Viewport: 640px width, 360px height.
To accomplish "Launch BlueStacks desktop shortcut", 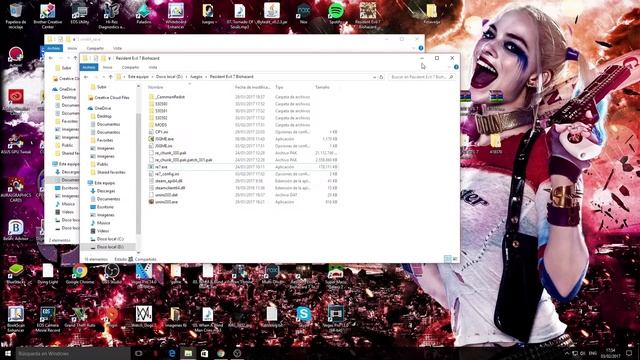I will tap(16, 274).
